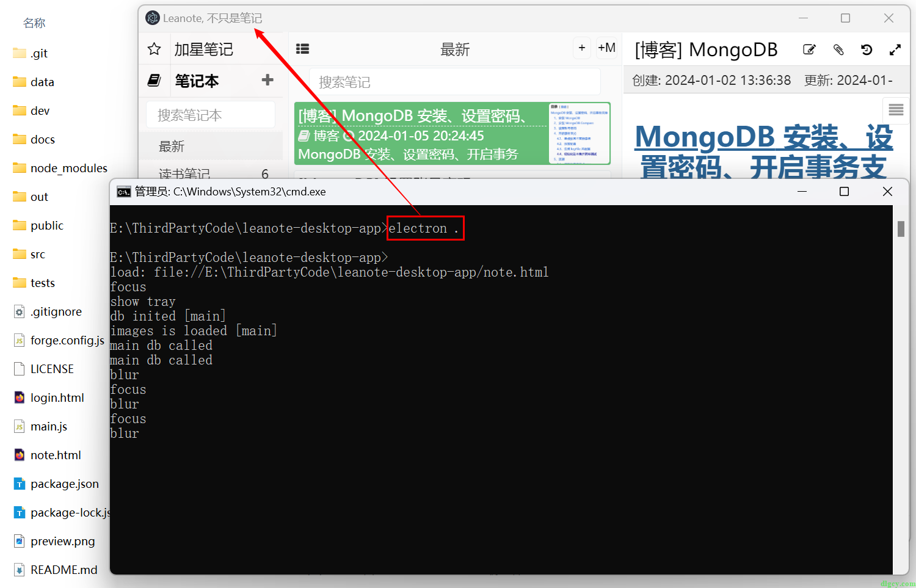Click 'images is loaded [main]' line in cmd
The height and width of the screenshot is (588, 916).
[x=194, y=331]
